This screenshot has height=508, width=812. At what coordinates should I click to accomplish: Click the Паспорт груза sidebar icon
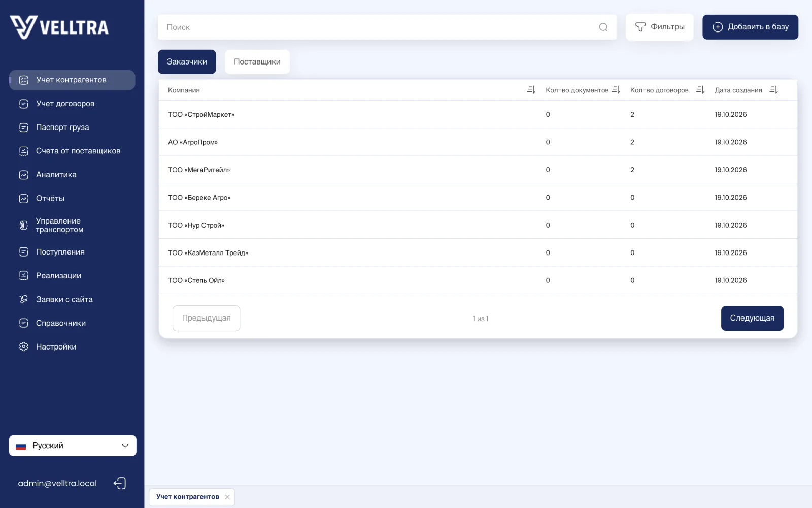(24, 128)
